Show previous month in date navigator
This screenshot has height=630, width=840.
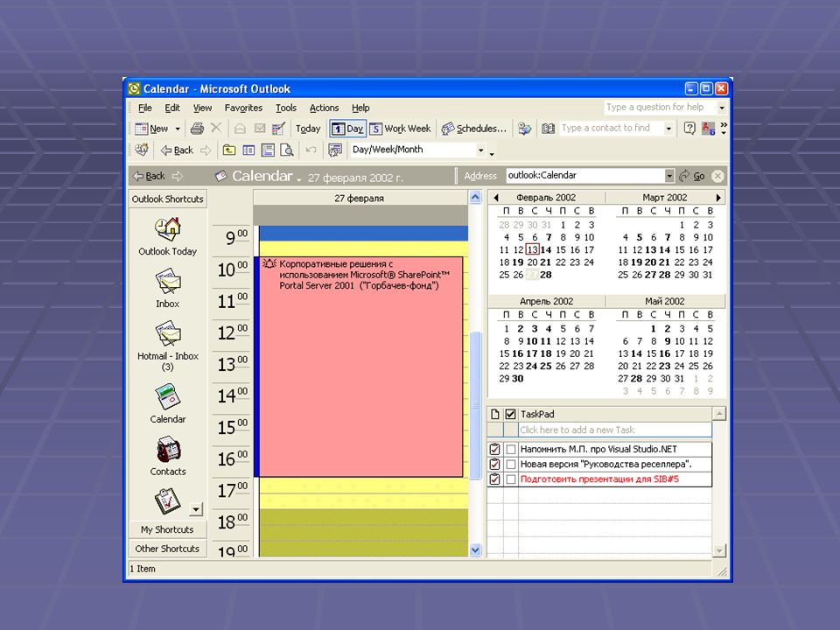496,198
